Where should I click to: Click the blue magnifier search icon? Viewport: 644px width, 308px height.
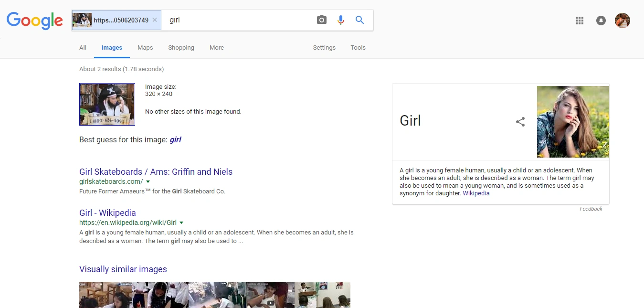click(359, 20)
